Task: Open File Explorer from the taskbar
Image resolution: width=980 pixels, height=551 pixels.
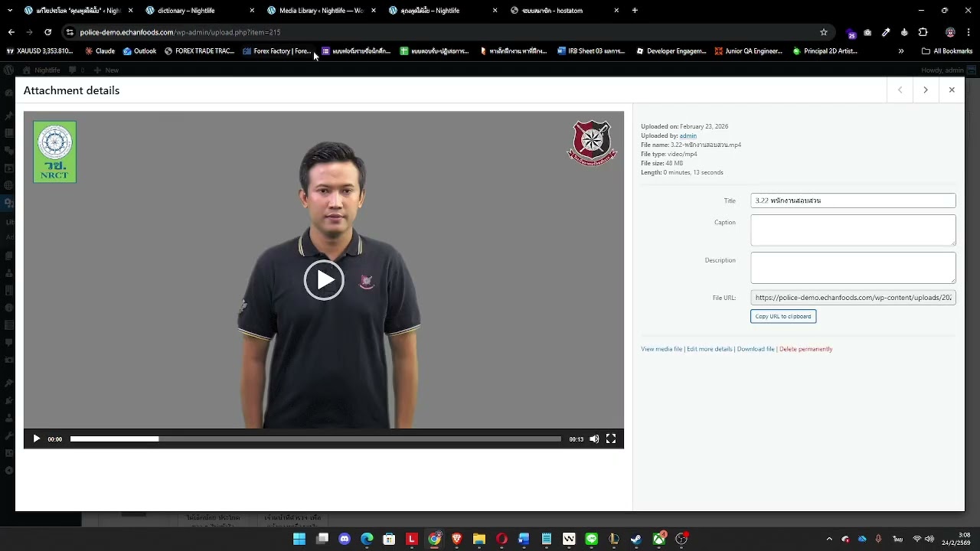Action: [479, 540]
